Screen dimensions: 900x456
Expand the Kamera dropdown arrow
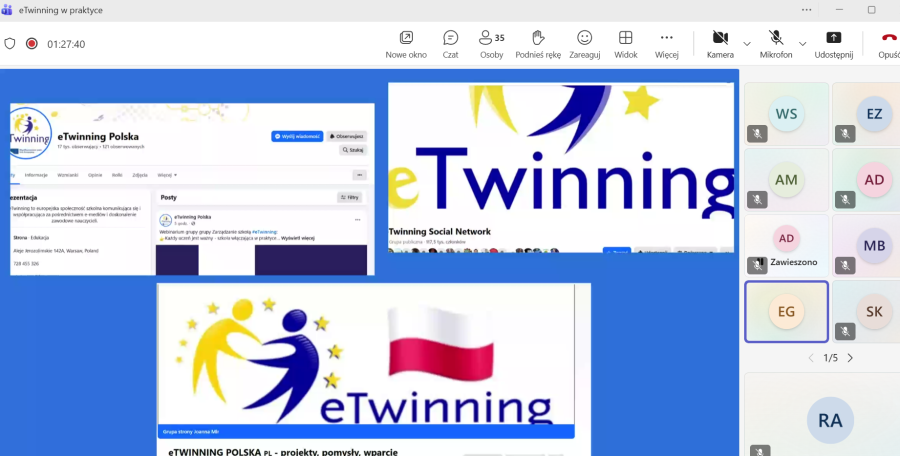pyautogui.click(x=747, y=44)
